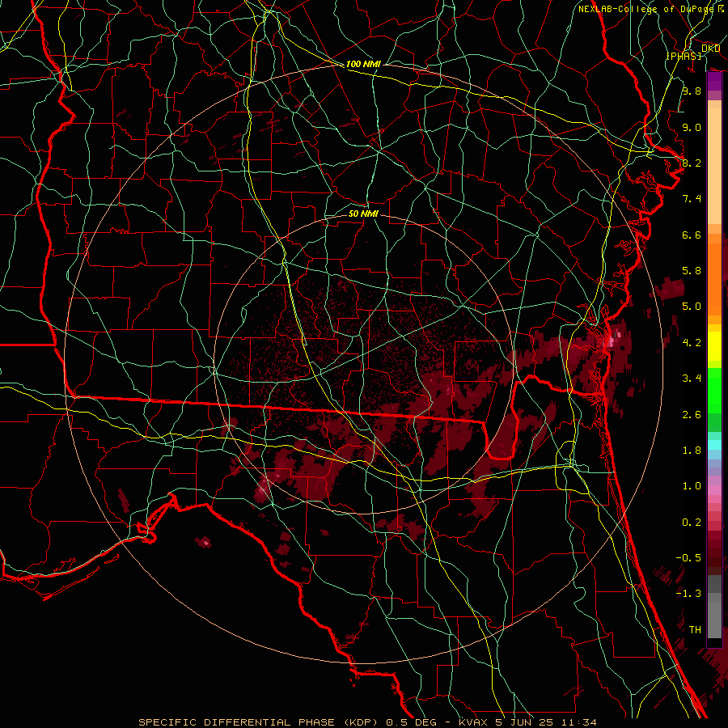Click the '50 NMI' range ring label
Screen dimensions: 728x728
363,214
